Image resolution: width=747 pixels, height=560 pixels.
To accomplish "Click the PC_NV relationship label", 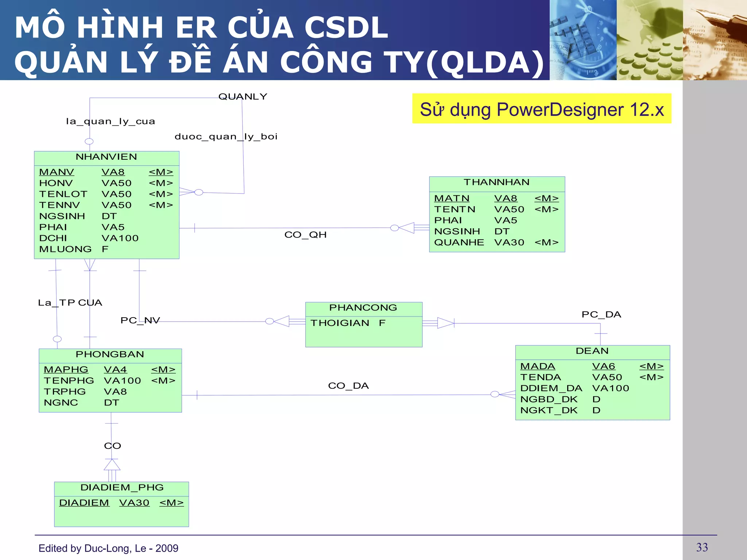I will tap(140, 320).
